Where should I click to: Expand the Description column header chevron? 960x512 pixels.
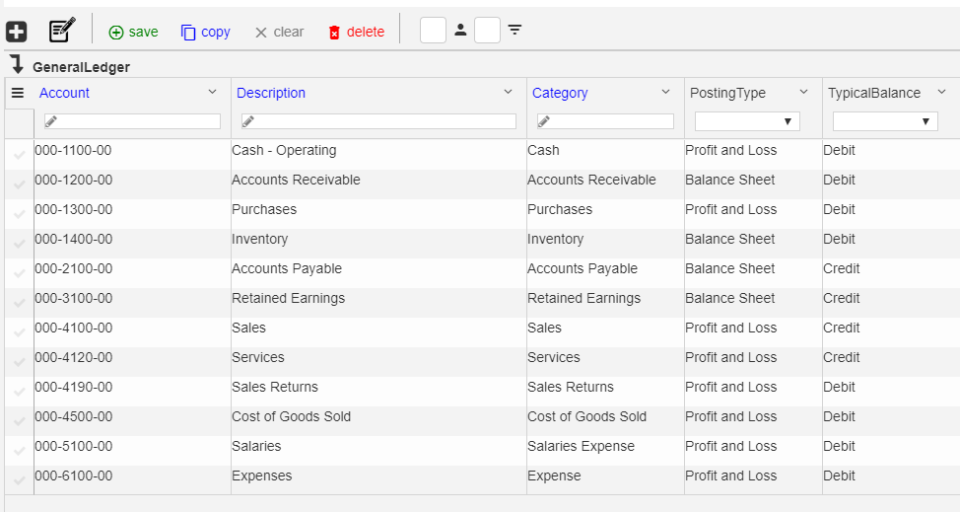[x=508, y=92]
